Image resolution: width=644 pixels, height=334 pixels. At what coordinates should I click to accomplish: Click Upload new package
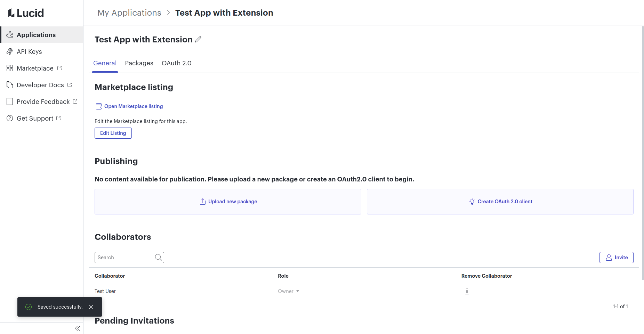click(228, 202)
